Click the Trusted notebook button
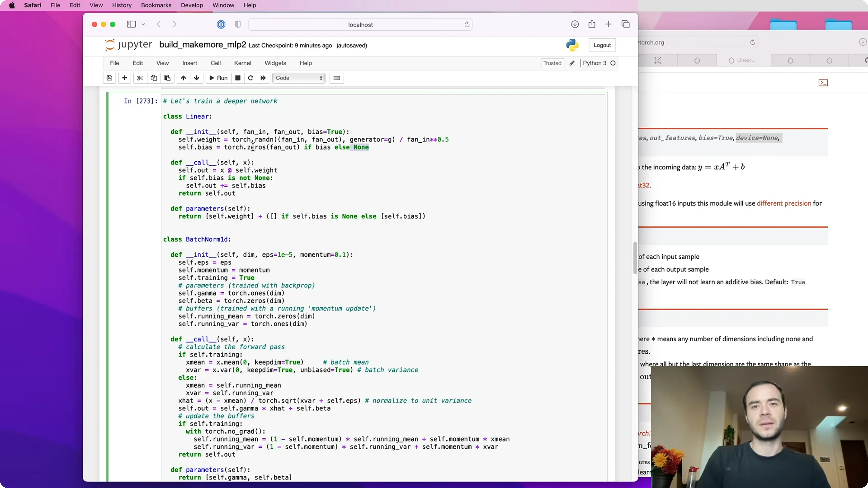 click(x=552, y=63)
